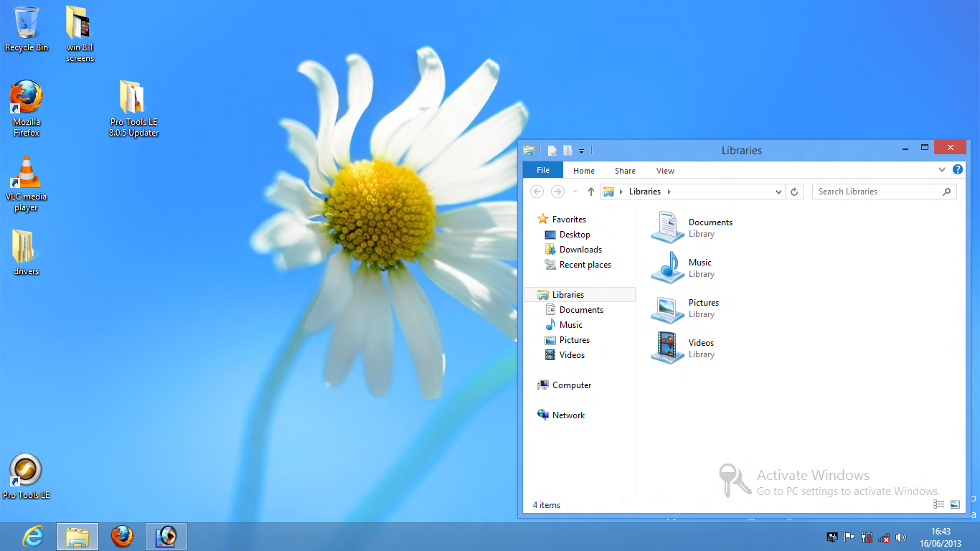This screenshot has height=551, width=980.
Task: Select the Music library icon
Action: 668,268
